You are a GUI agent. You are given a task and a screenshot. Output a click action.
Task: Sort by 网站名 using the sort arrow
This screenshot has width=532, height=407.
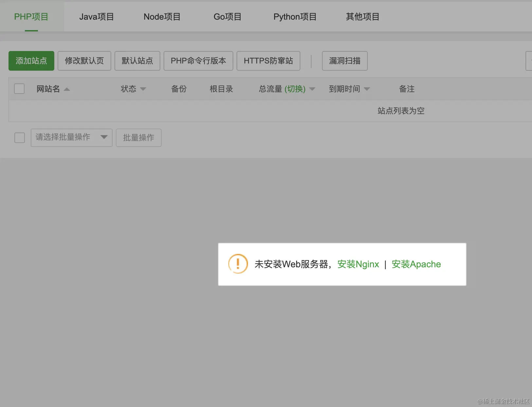67,89
